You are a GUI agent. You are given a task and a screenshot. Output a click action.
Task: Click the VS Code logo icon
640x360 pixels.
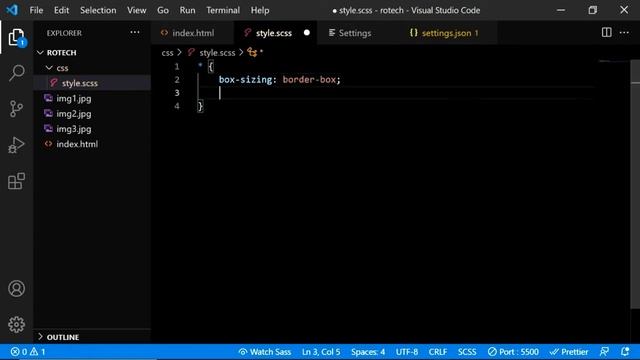[12, 10]
